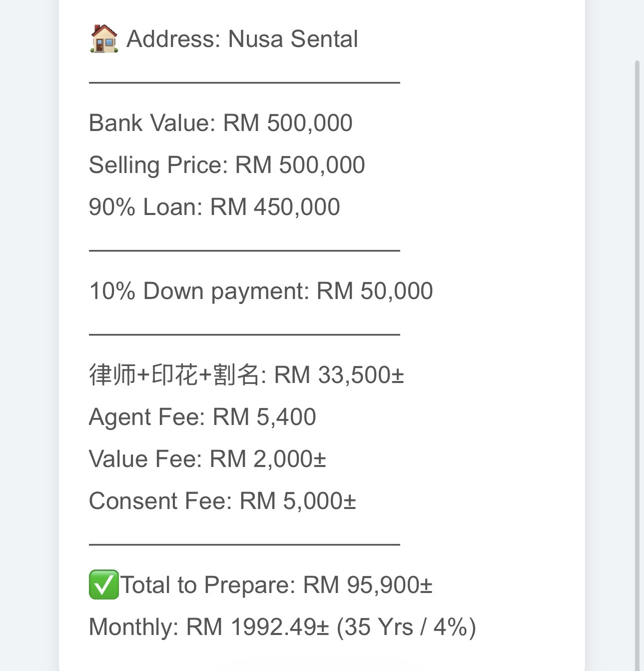This screenshot has width=644, height=671.
Task: Click the (35 Yrs / 4%) text
Action: pyautogui.click(x=406, y=627)
